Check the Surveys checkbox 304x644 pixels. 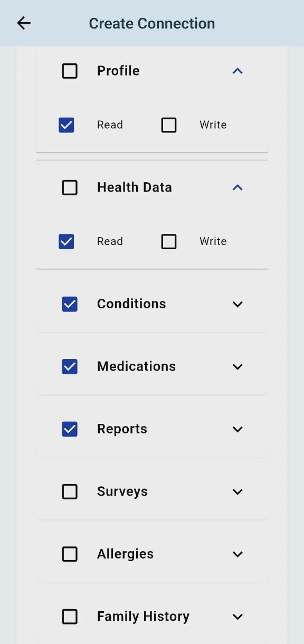[x=70, y=491]
